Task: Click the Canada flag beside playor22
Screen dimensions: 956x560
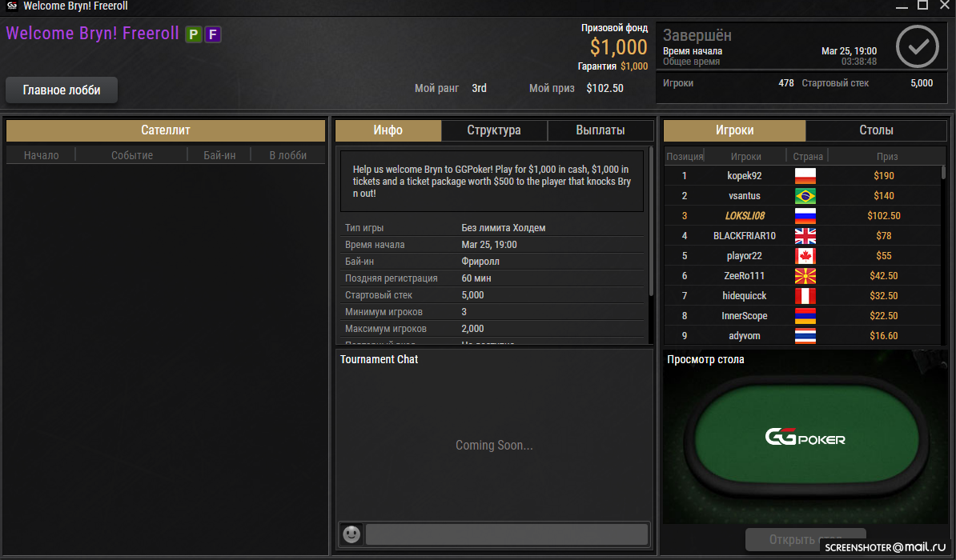Action: (805, 256)
